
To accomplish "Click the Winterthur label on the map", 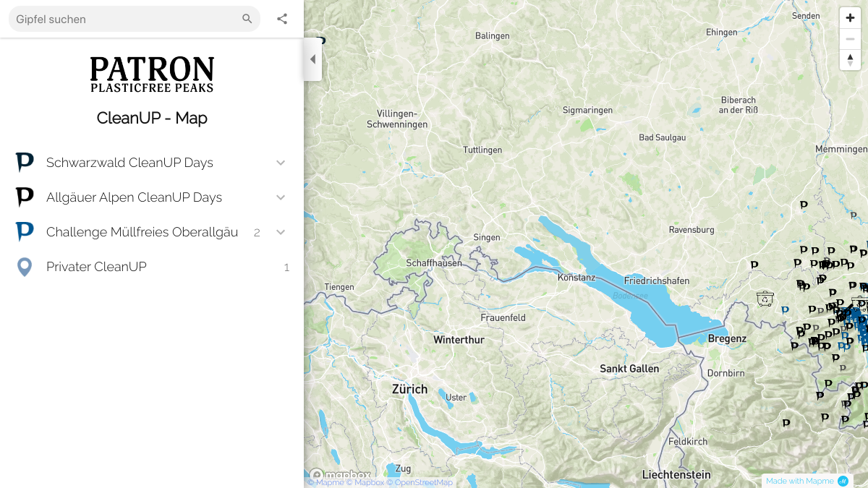I will [x=459, y=339].
